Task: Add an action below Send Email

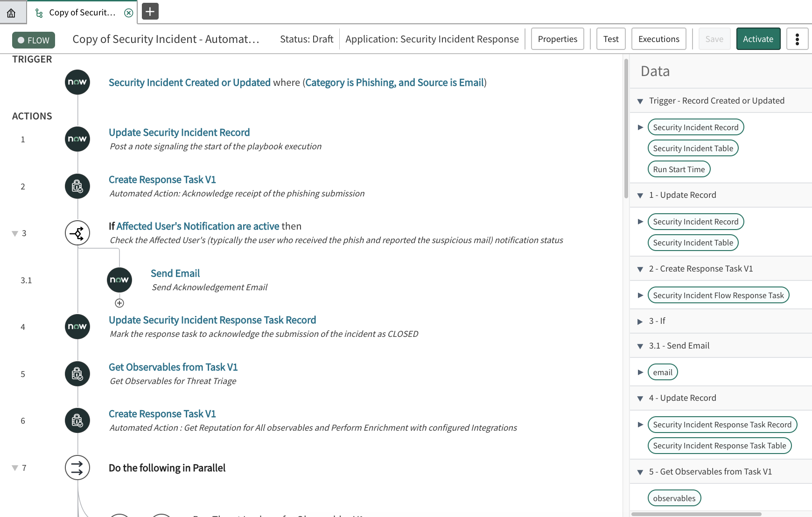Action: [119, 303]
